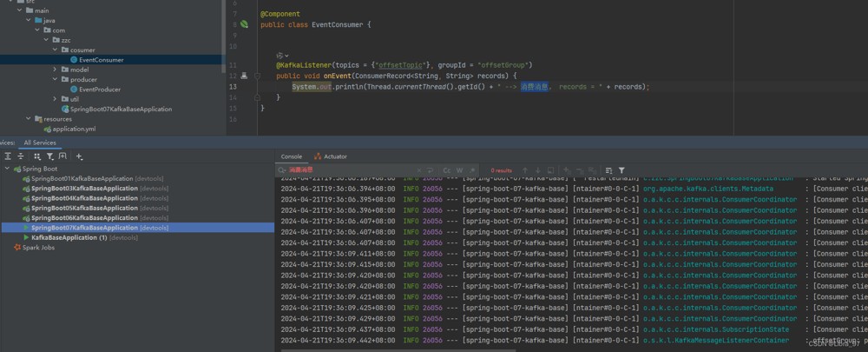868x352 pixels.
Task: Expand all services in Services toolbar
Action: (8, 156)
